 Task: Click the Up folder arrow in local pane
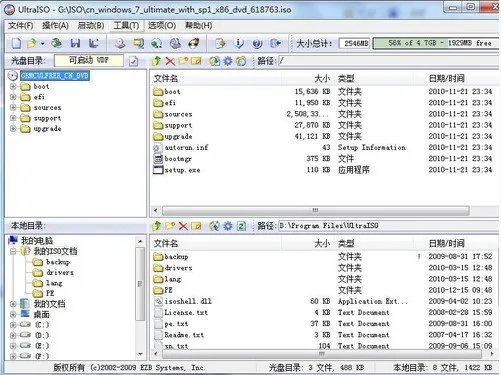156,226
